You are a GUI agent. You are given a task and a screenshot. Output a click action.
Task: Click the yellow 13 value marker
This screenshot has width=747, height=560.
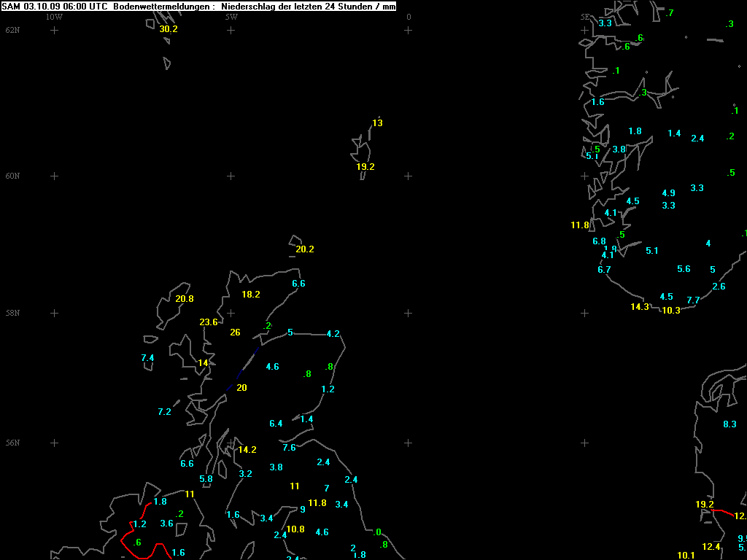tap(377, 122)
